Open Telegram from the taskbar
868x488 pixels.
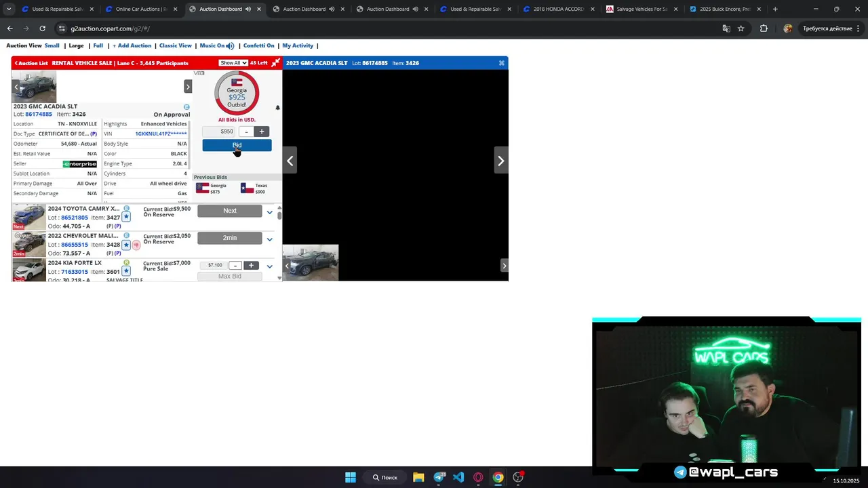439,477
